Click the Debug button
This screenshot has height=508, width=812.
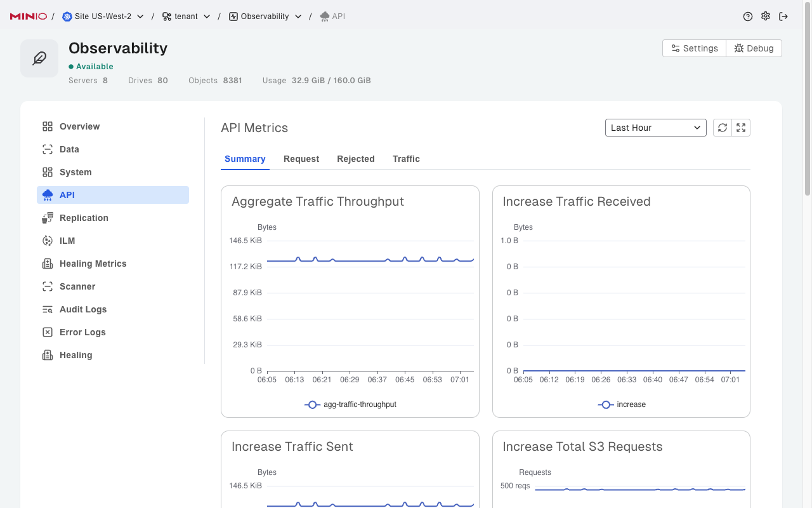(754, 48)
